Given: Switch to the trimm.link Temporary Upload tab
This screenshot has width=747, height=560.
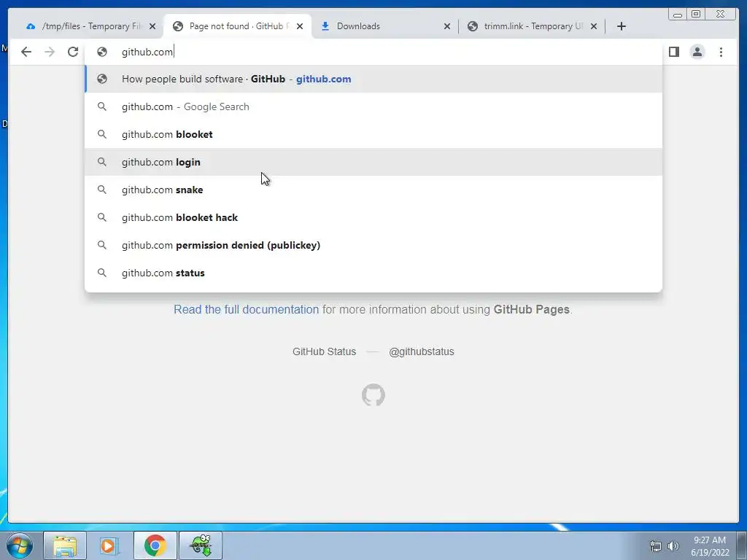Looking at the screenshot, I should 531,26.
